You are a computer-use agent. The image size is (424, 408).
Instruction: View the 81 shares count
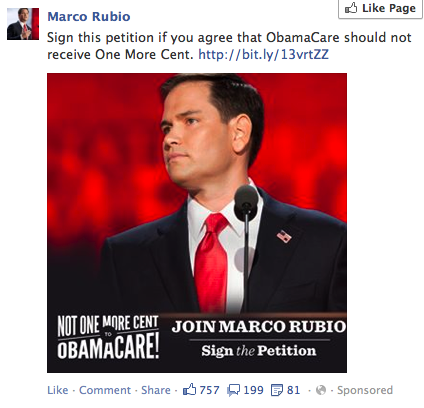[293, 390]
